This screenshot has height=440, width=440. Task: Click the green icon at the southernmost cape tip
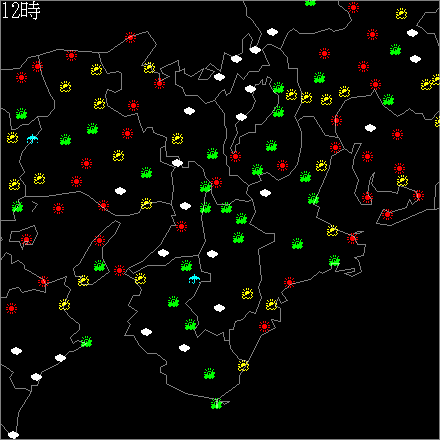point(216,404)
